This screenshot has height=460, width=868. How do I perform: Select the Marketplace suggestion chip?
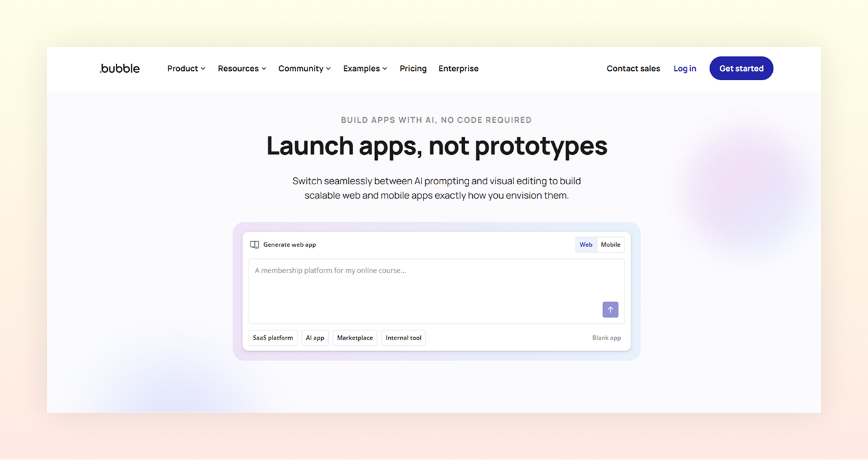[355, 338]
